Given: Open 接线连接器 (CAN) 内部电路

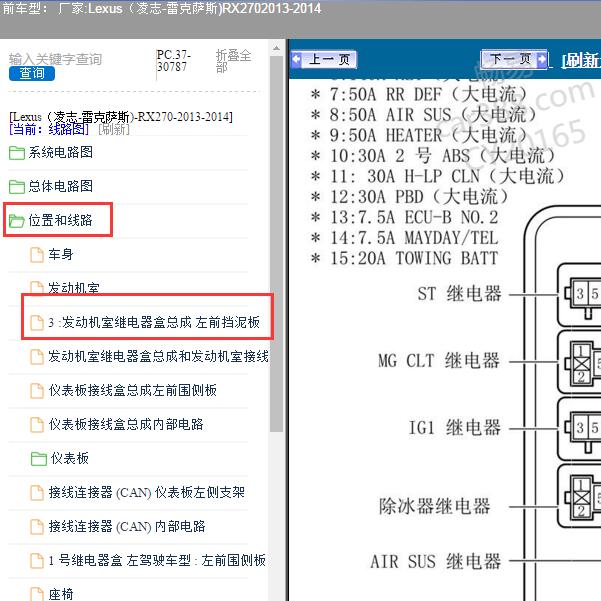Looking at the screenshot, I should click(x=127, y=526).
